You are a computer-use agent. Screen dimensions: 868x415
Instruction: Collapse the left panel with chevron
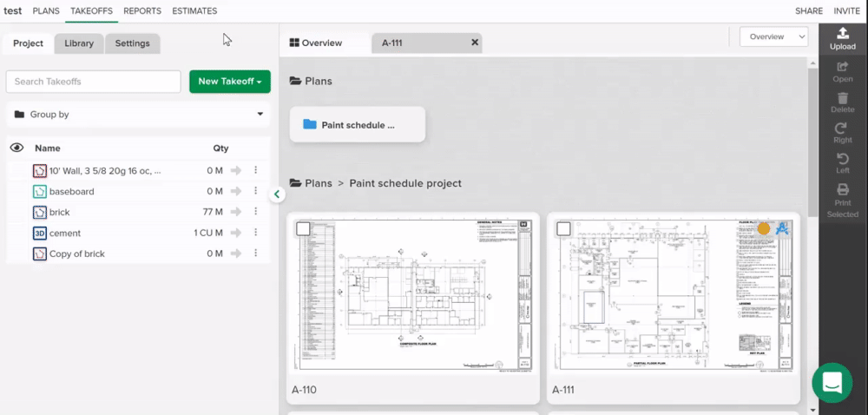click(277, 194)
